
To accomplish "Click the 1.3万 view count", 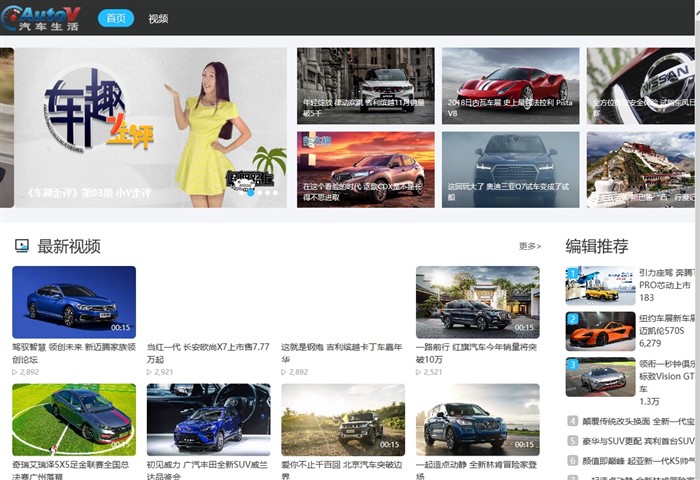I will [649, 401].
